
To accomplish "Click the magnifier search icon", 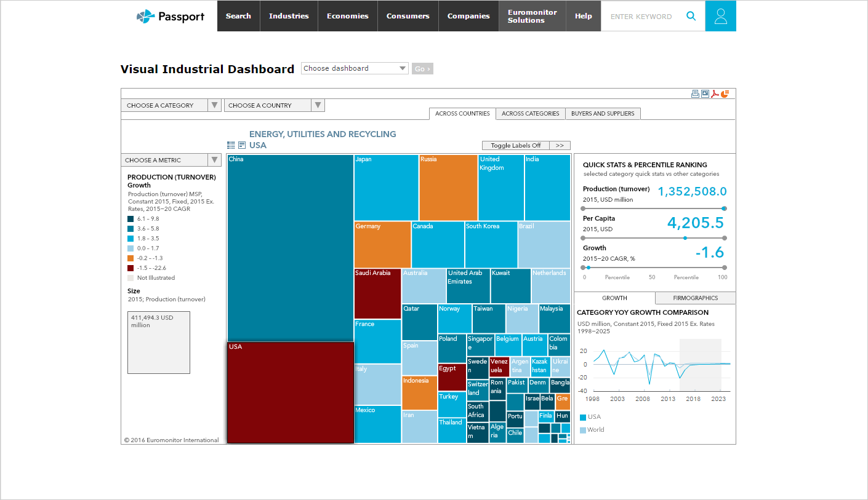I will [691, 16].
